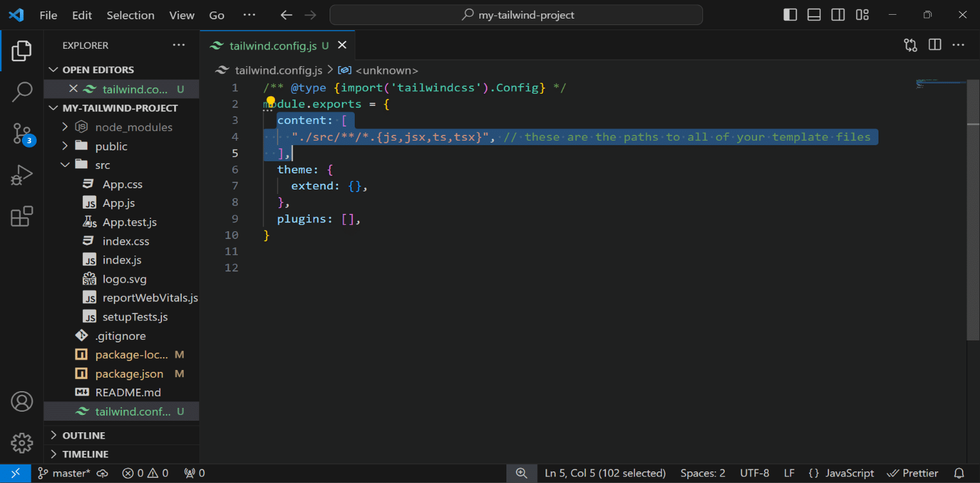The width and height of the screenshot is (980, 483).
Task: Open Customize Layout icon
Action: (x=862, y=15)
